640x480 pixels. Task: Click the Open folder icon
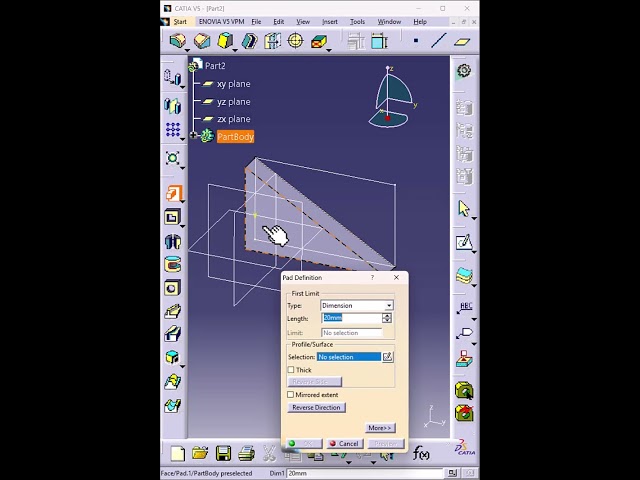point(200,453)
